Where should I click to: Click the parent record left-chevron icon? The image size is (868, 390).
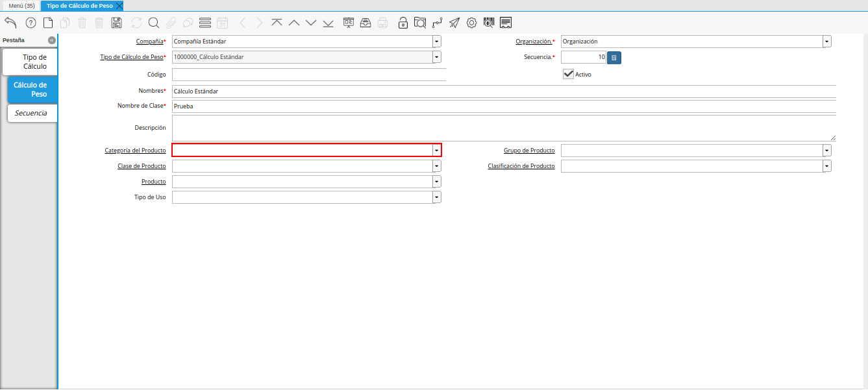(243, 23)
